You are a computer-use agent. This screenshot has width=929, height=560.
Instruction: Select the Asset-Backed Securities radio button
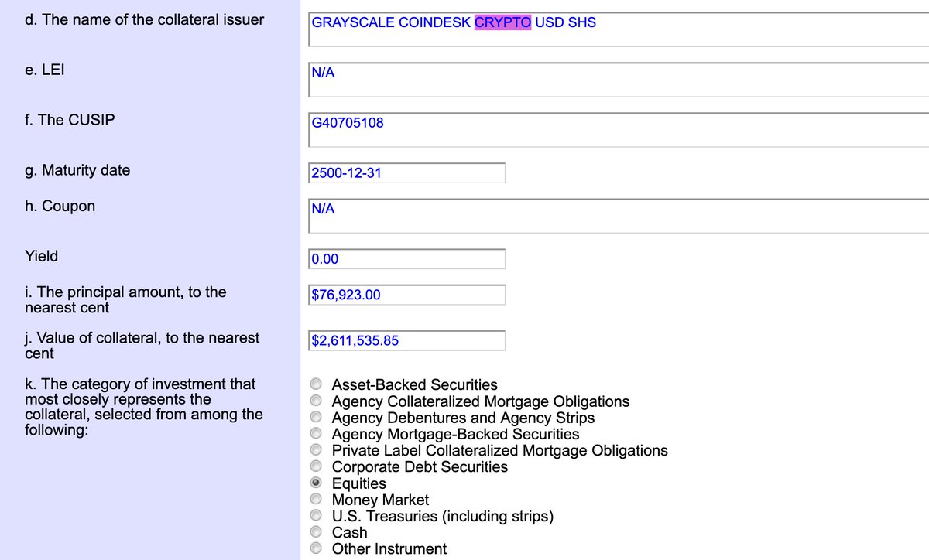pos(316,384)
